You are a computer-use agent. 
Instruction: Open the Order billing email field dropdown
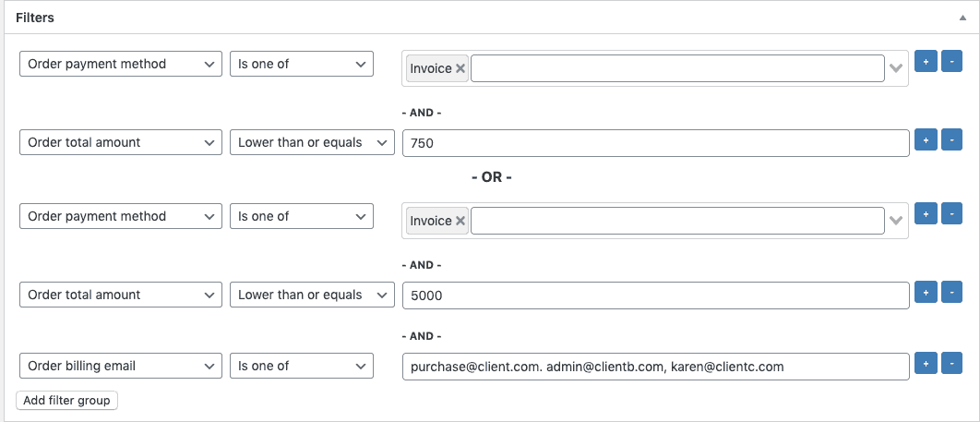[121, 366]
